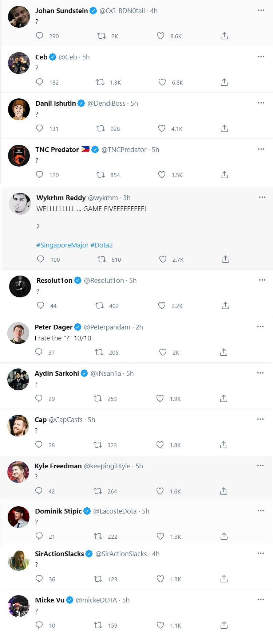
Task: Open the share icon on Dominik Stipic's tweet
Action: (224, 536)
